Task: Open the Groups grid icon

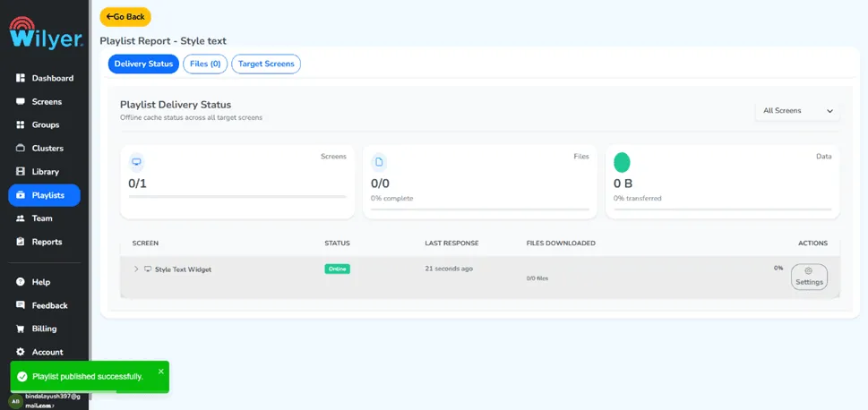Action: 21,125
